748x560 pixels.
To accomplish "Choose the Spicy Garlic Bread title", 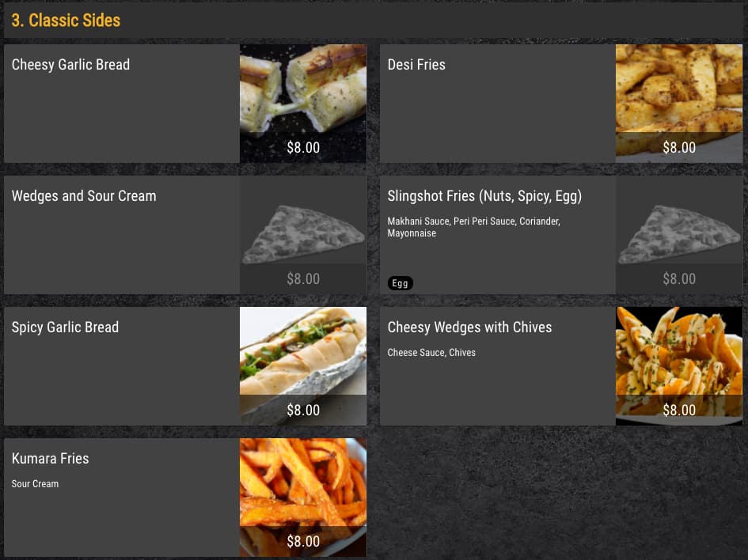I will pos(65,327).
